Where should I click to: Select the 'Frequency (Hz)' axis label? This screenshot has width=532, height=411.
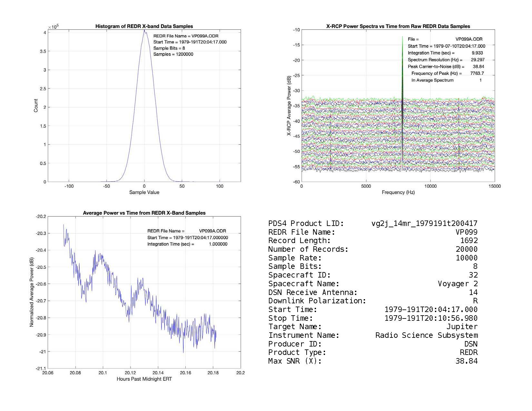point(398,192)
